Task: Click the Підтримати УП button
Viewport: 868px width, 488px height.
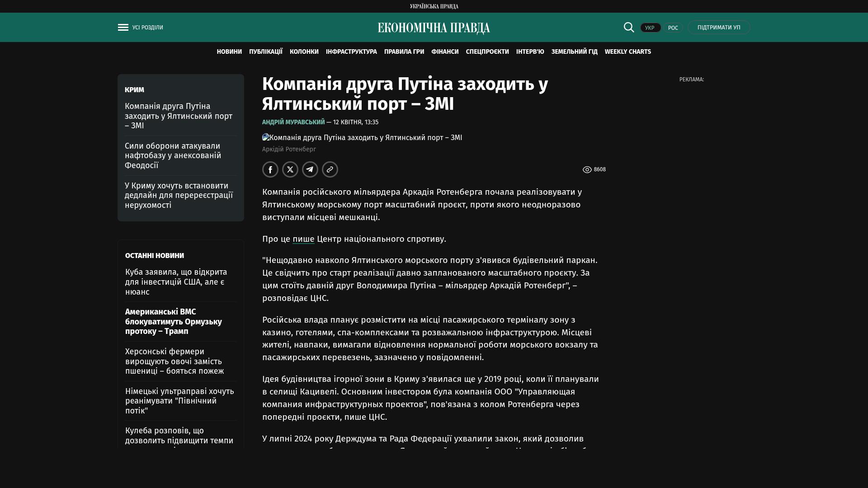Action: (x=719, y=28)
